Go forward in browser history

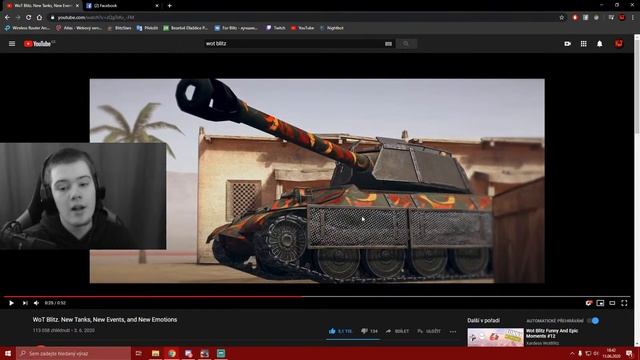[18, 18]
